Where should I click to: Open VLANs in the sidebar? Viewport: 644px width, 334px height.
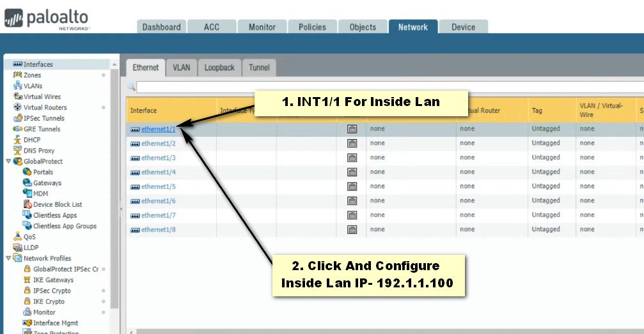pyautogui.click(x=33, y=86)
